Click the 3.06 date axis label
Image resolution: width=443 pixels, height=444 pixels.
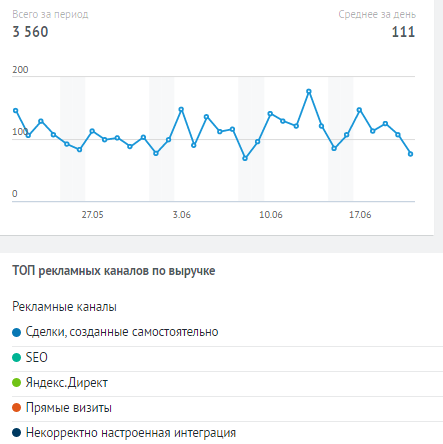(x=182, y=215)
